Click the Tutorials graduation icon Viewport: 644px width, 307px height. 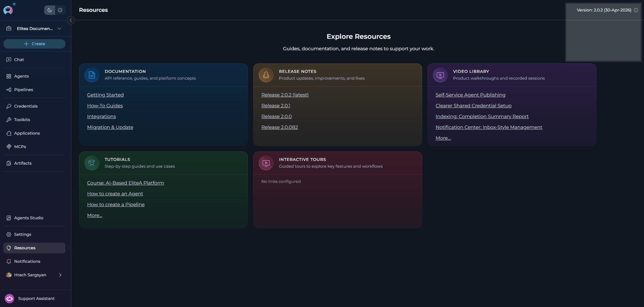(92, 163)
